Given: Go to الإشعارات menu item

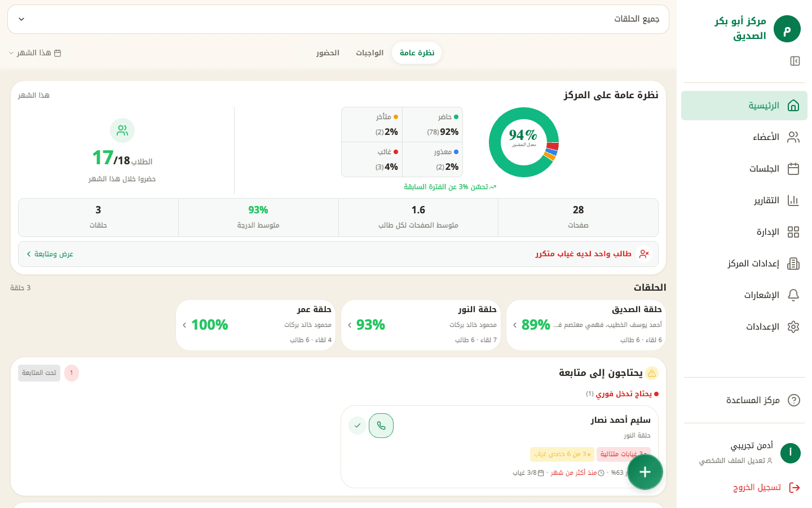Looking at the screenshot, I should click(744, 295).
